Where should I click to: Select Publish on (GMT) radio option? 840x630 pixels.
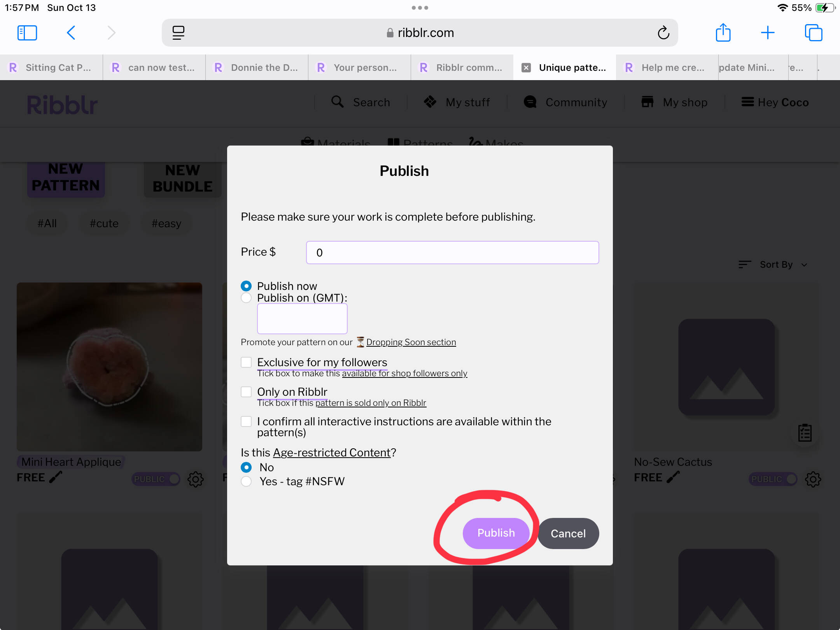[x=246, y=298]
